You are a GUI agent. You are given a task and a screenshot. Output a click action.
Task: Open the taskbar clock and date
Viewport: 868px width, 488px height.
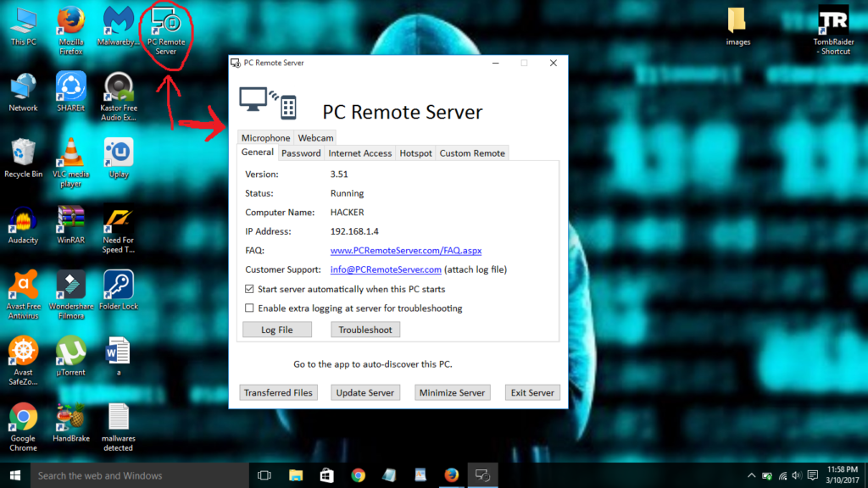pyautogui.click(x=843, y=475)
